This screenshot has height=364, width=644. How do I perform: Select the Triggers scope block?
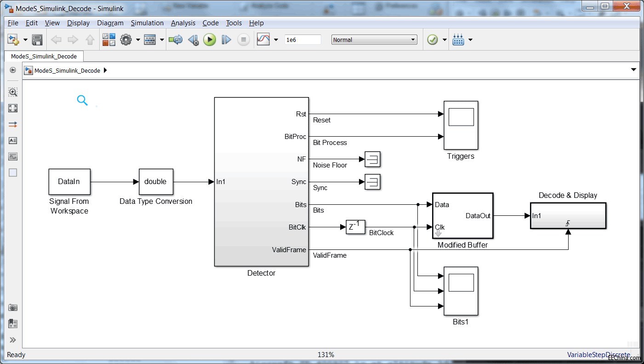point(461,125)
